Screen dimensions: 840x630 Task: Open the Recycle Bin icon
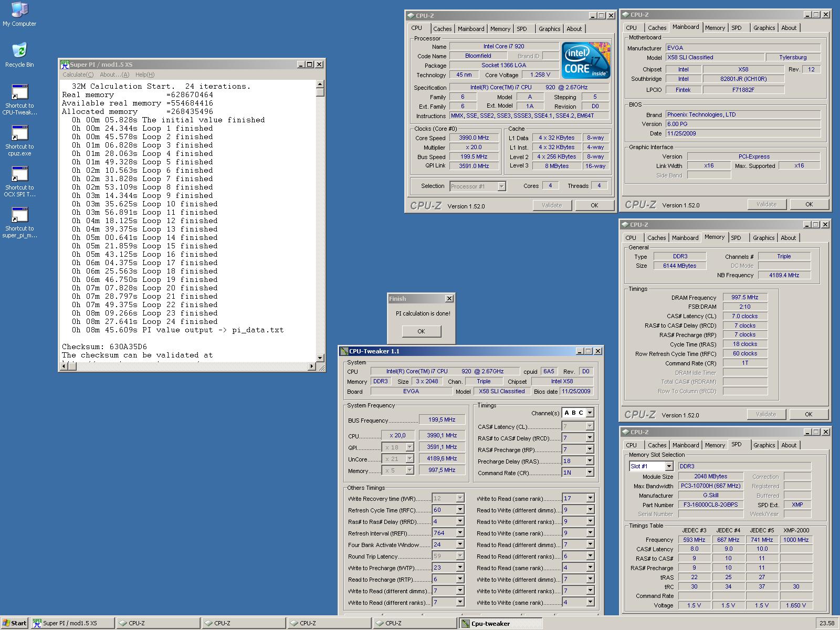tap(19, 55)
